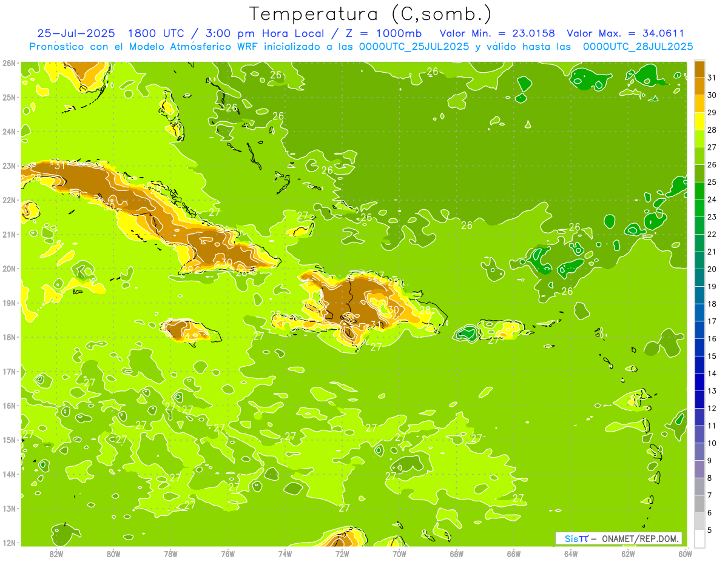The width and height of the screenshot is (728, 562).
Task: Pick the yellow swatch between 28 and 29
Action: point(699,121)
